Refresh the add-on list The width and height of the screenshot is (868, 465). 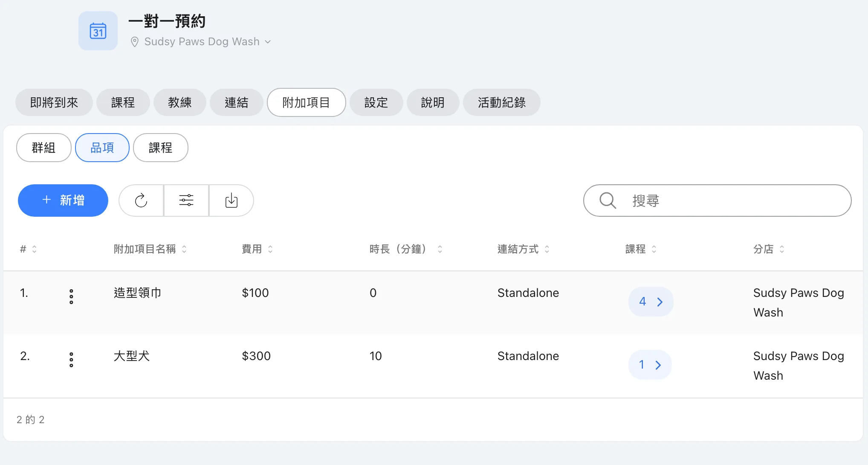(141, 201)
